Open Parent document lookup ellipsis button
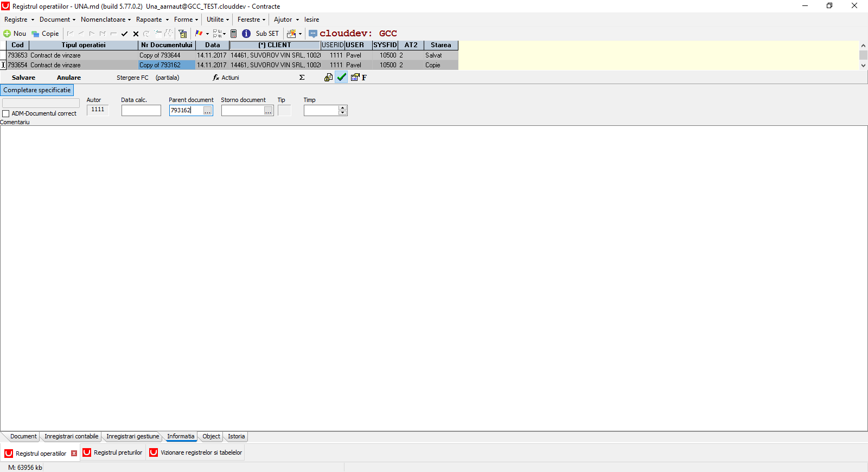This screenshot has width=868, height=472. coord(207,111)
